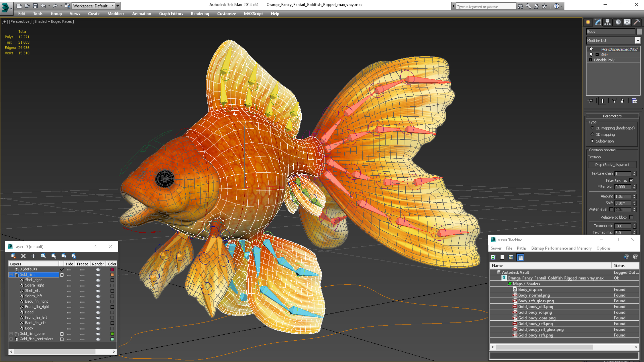The height and width of the screenshot is (362, 644).
Task: Select 3D mapping radio button
Action: coord(592,134)
